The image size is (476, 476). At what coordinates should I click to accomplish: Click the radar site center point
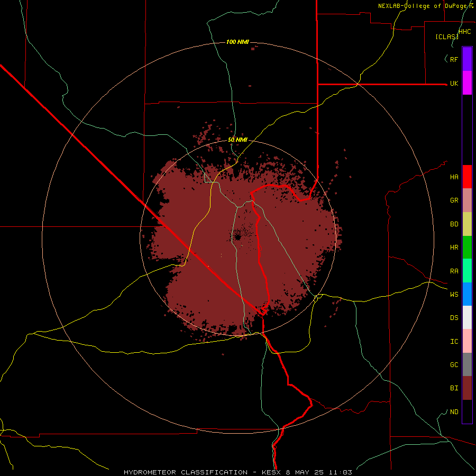pos(237,237)
